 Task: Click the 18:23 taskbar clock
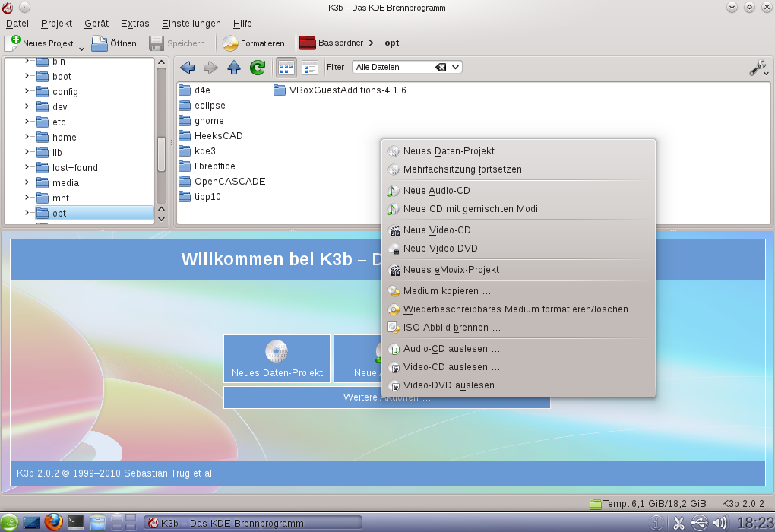coord(755,523)
